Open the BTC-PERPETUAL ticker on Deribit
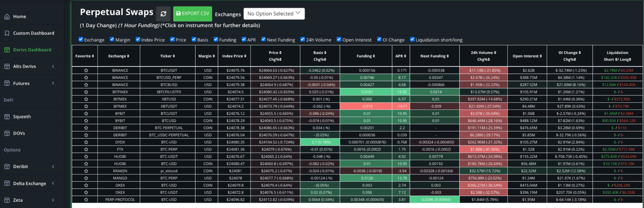The height and width of the screenshot is (208, 644). pyautogui.click(x=169, y=128)
